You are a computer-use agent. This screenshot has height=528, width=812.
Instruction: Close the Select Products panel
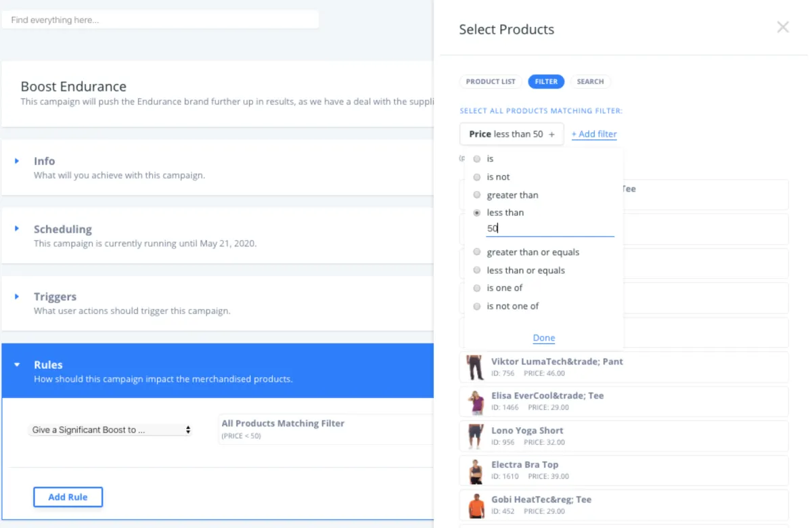(783, 27)
